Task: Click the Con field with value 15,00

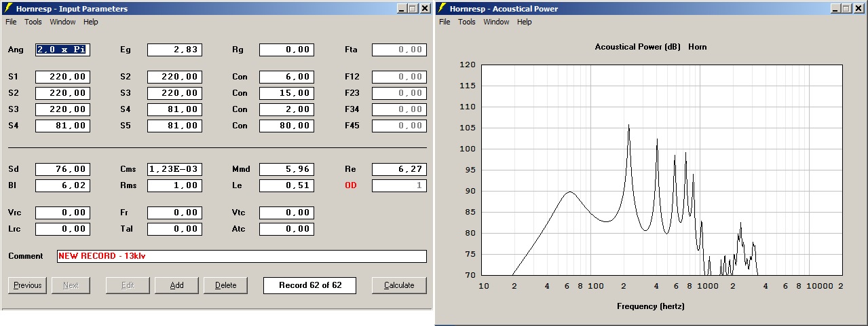Action: tap(286, 93)
